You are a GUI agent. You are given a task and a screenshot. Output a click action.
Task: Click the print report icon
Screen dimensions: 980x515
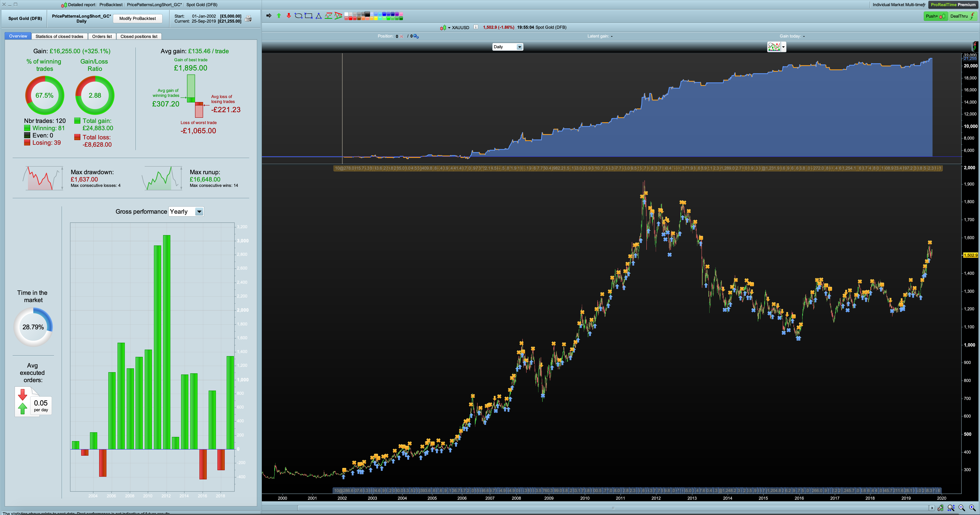(248, 19)
